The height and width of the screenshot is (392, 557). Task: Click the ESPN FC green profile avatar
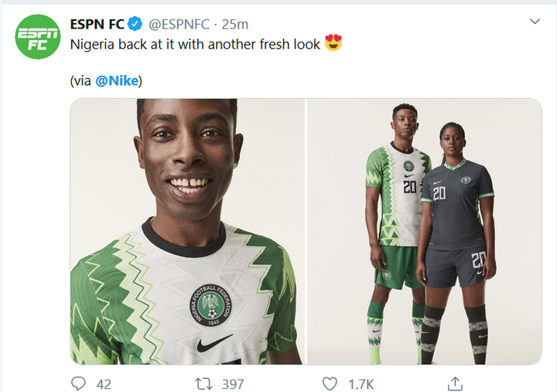pos(38,36)
